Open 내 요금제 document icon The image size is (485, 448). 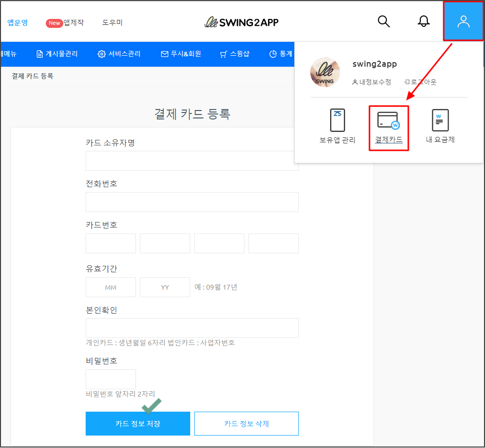pyautogui.click(x=440, y=120)
